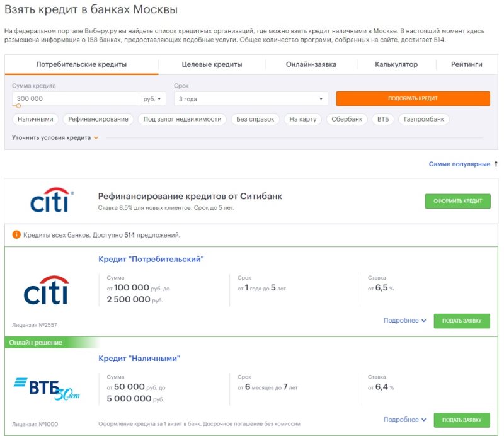Toggle the Рефинансирование filter chip
Image resolution: width=504 pixels, height=436 pixels.
pos(98,119)
